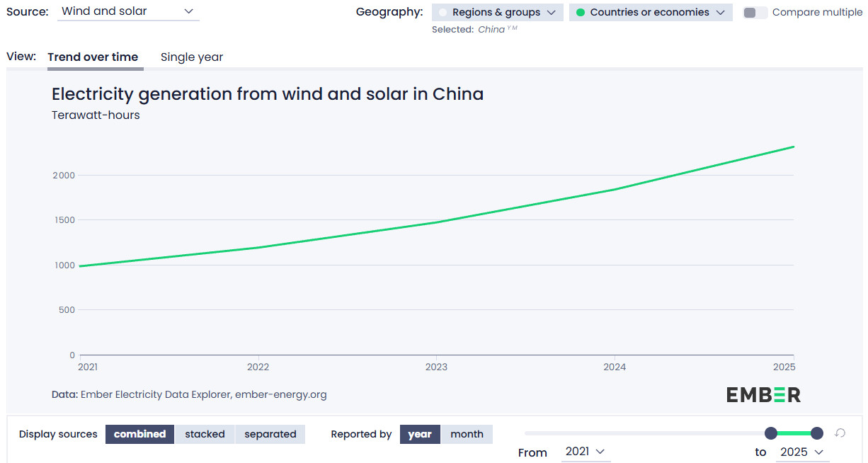Click the chevron beside the 2021 From year

[600, 452]
